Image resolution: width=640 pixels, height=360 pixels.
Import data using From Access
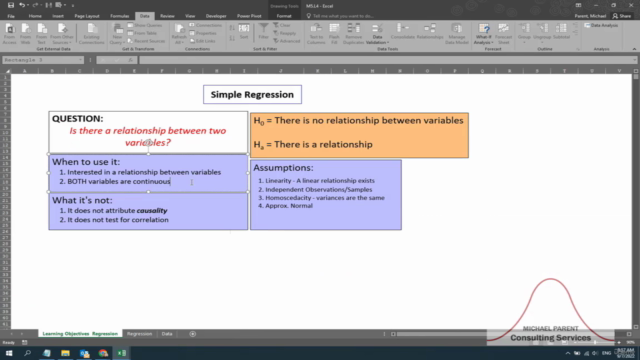tap(10, 34)
